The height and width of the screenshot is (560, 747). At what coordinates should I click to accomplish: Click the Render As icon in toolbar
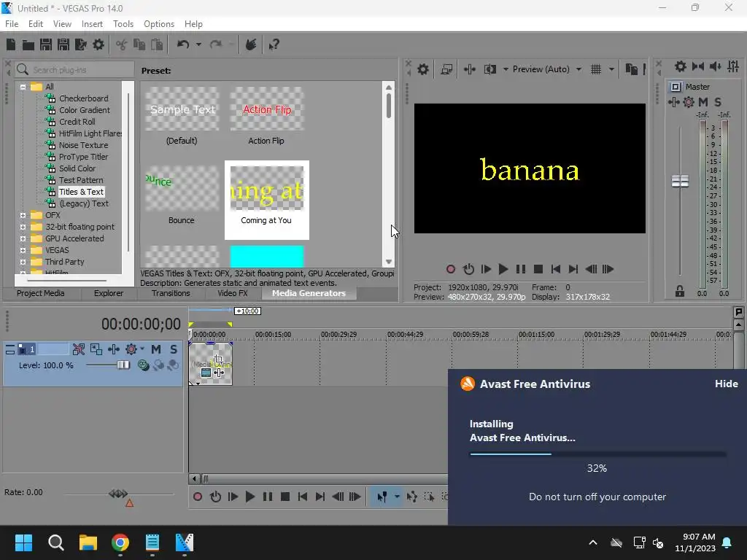(x=80, y=44)
